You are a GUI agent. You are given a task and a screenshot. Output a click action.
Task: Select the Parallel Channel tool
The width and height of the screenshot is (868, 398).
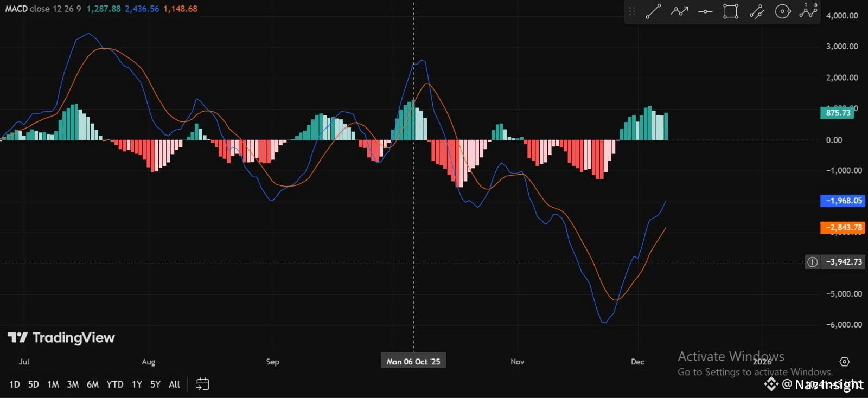tap(757, 11)
